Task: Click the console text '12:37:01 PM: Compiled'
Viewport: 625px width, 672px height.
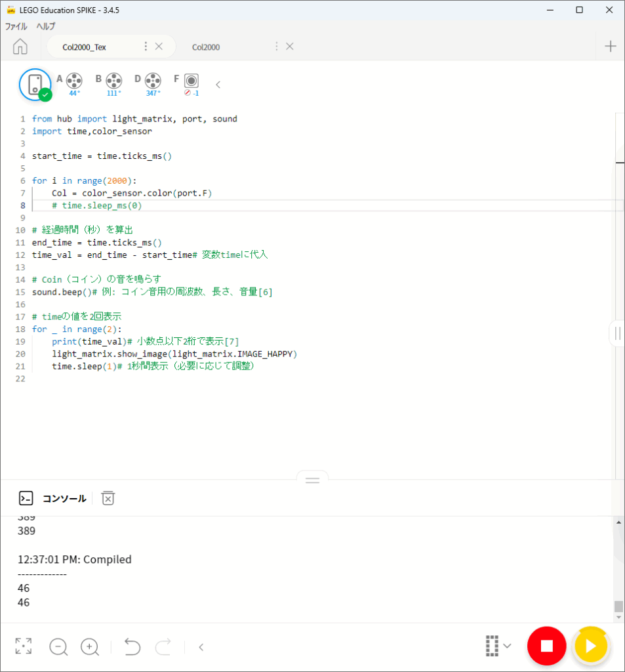Action: pos(75,560)
